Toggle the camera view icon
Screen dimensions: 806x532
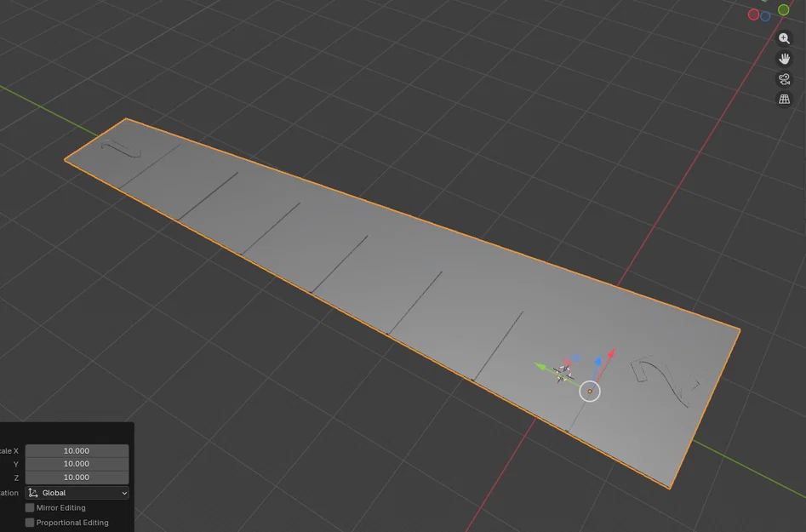tap(784, 79)
